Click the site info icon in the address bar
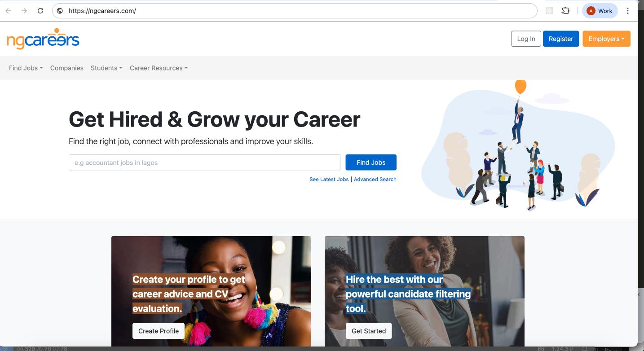This screenshot has height=351, width=644. [60, 11]
